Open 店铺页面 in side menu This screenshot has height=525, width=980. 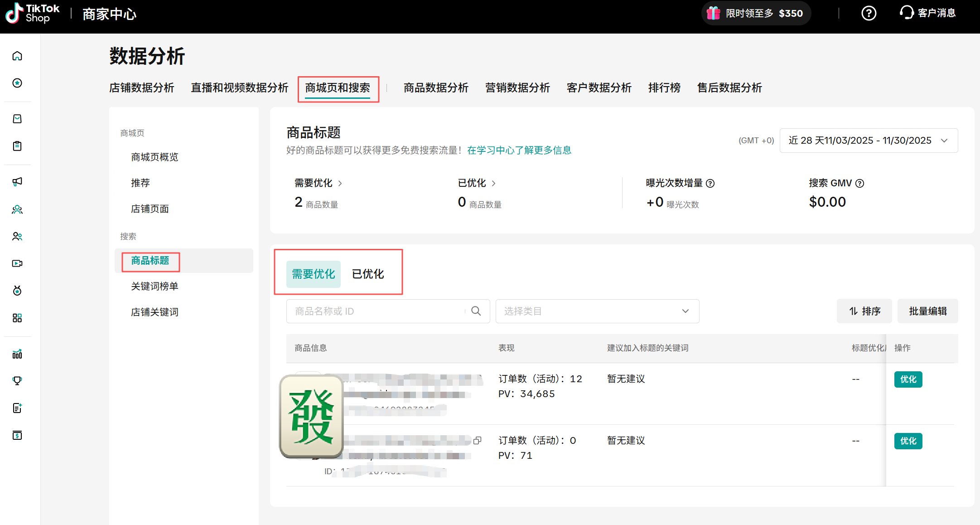coord(150,209)
